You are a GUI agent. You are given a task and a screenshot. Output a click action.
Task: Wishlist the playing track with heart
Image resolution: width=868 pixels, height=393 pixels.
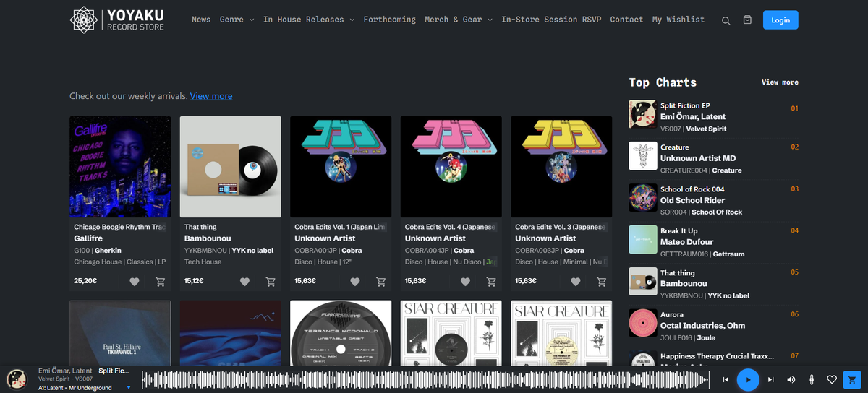[832, 379]
